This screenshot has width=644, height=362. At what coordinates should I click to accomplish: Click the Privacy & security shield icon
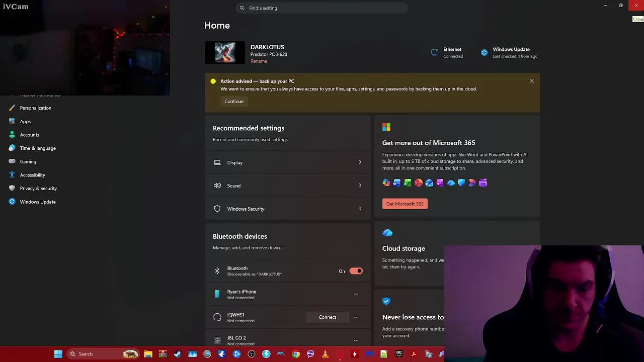(x=12, y=189)
